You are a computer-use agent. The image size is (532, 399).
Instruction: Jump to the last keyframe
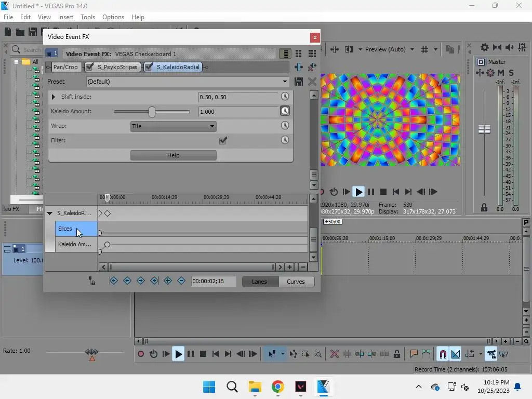pos(154,281)
